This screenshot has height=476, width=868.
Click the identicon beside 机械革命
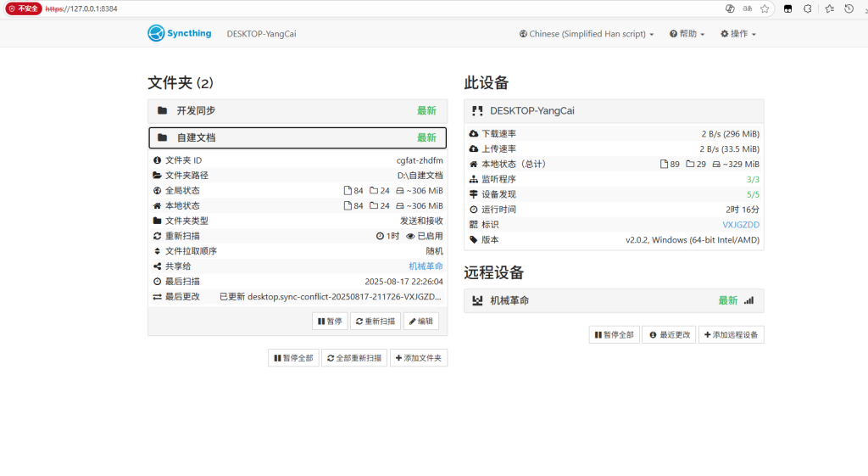477,300
